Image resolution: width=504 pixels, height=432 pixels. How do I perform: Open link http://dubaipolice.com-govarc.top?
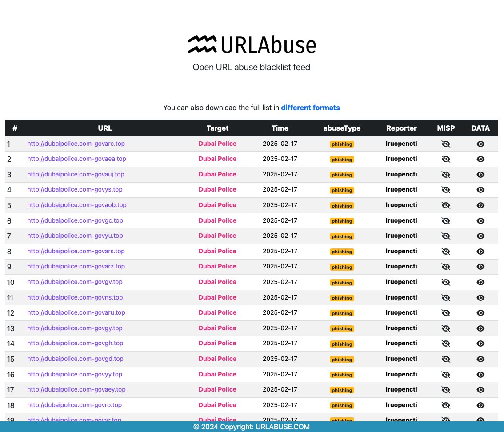(x=76, y=144)
